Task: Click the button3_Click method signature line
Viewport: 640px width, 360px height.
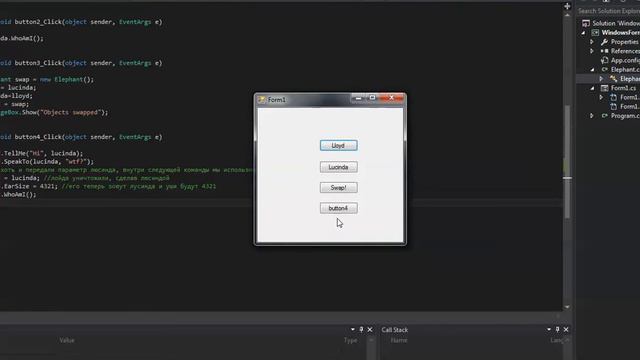Action: 81,63
